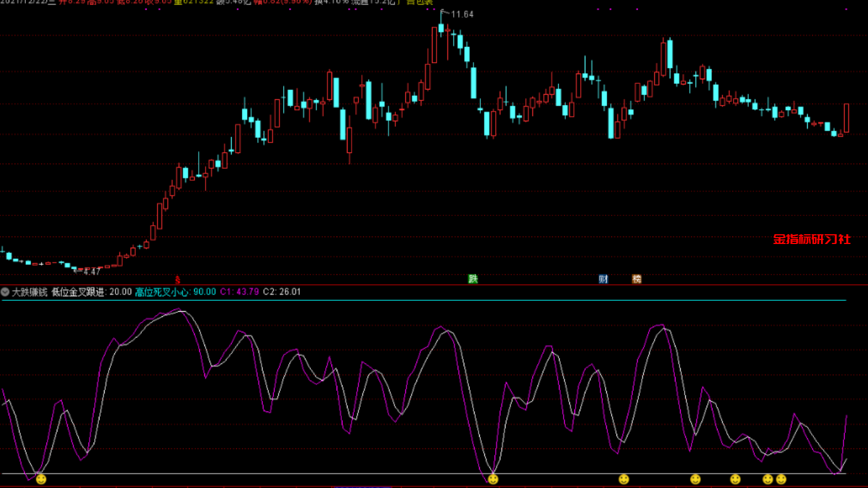Viewport: 868px width, 488px height.
Task: Click the red S marker on timeline
Action: [x=178, y=280]
